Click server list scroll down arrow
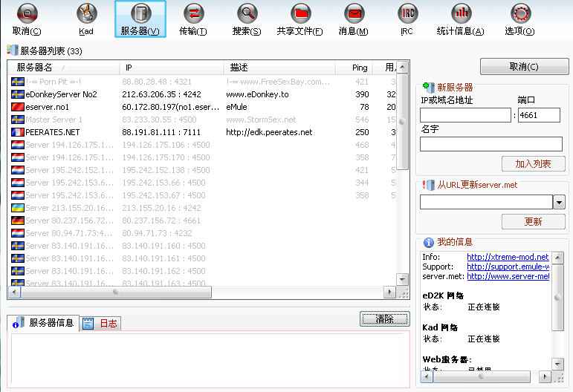Image resolution: width=573 pixels, height=392 pixels. coord(402,280)
